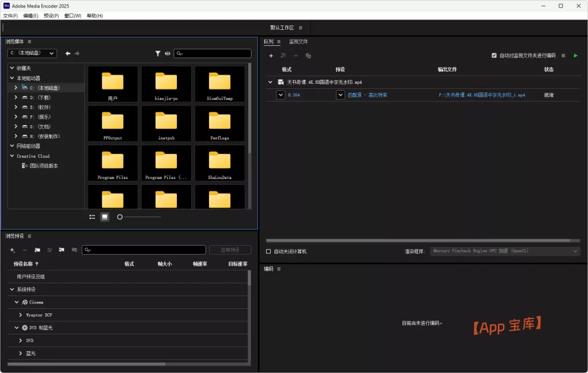Switch to the 监视文件 tab
This screenshot has height=373, width=588.
(x=298, y=41)
